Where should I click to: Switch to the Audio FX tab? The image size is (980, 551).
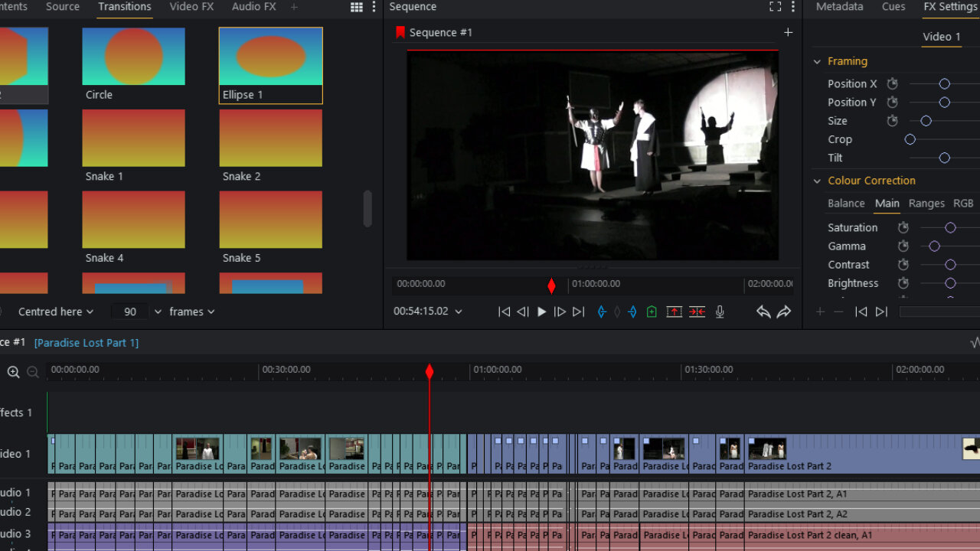(x=253, y=7)
